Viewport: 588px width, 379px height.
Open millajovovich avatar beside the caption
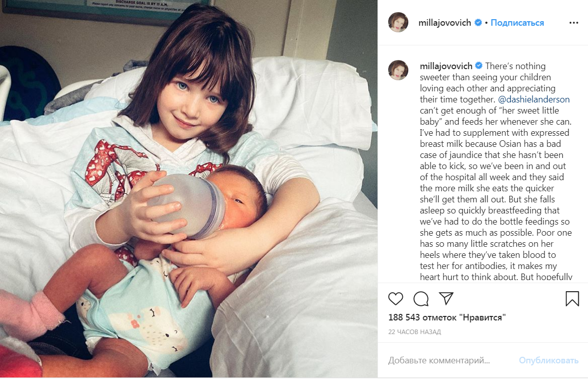pos(398,70)
